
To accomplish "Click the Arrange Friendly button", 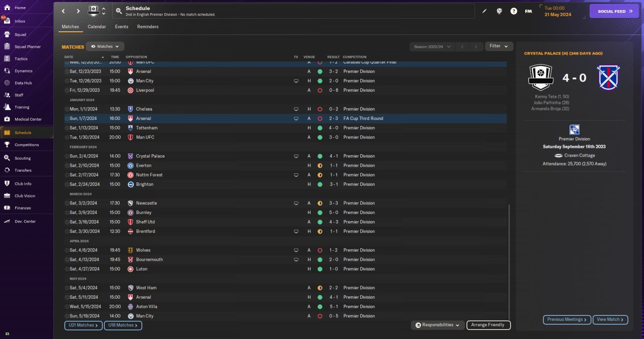I will 489,325.
